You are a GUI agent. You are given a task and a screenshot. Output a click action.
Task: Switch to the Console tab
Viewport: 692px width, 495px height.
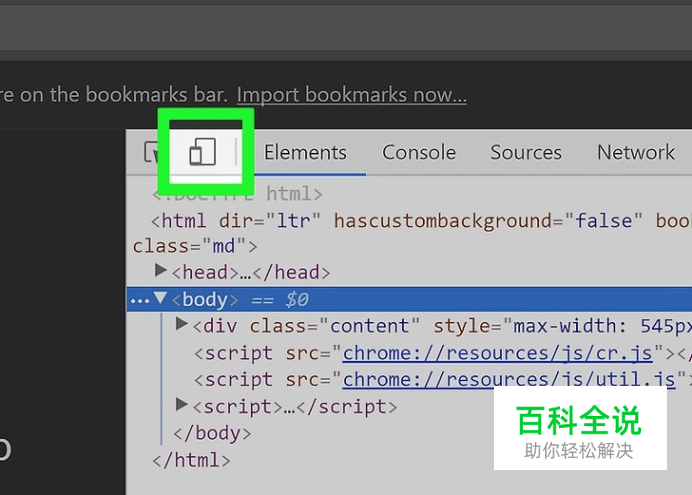[x=419, y=153]
